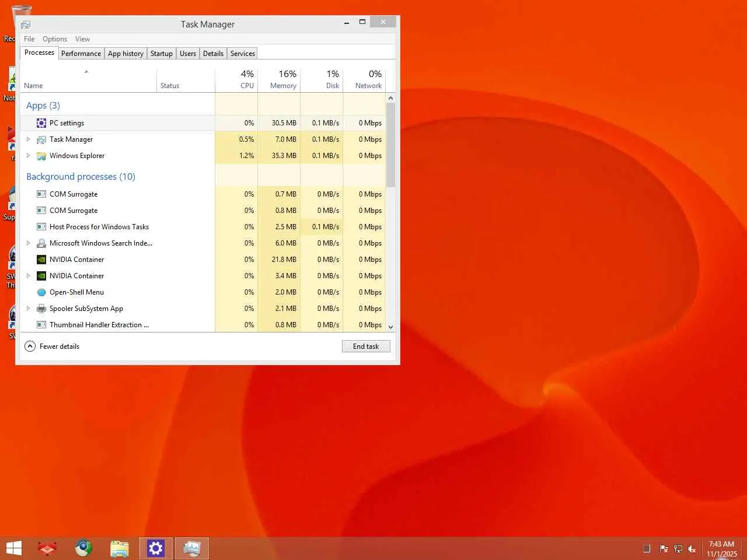
Task: Click the 7.0 MB memory value
Action: 286,139
